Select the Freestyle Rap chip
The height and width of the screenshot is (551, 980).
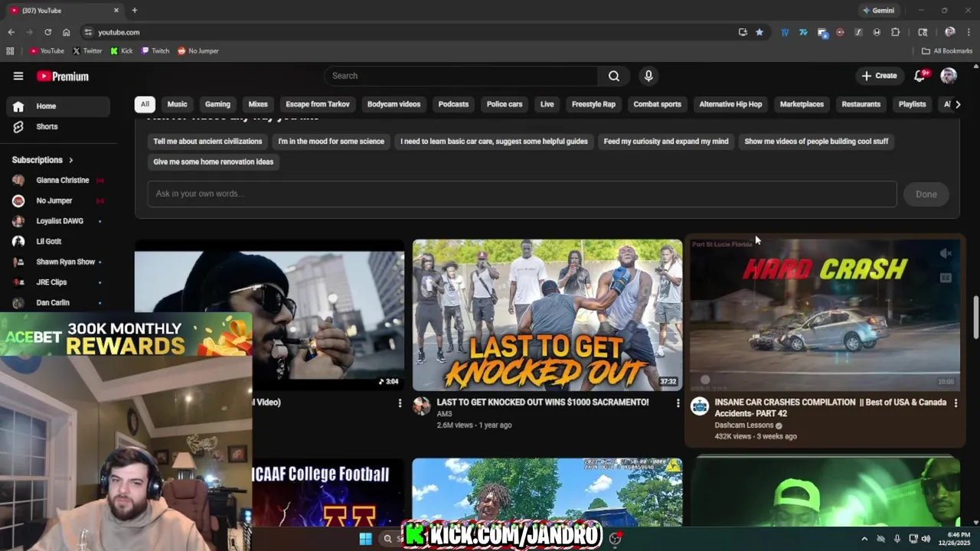[x=593, y=104]
